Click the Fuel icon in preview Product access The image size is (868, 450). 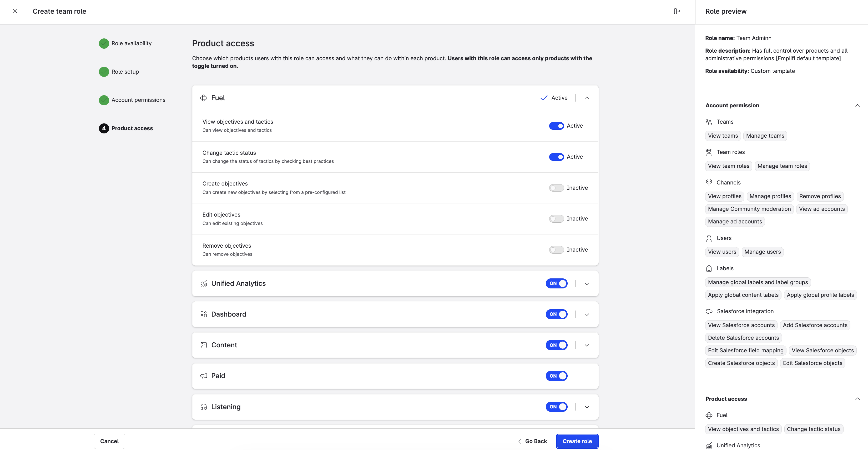(x=709, y=415)
